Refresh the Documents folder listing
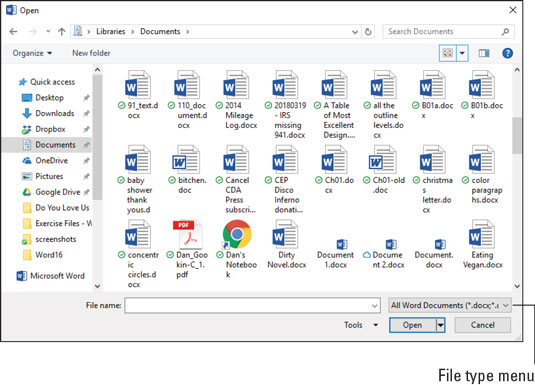The height and width of the screenshot is (385, 535). point(368,32)
